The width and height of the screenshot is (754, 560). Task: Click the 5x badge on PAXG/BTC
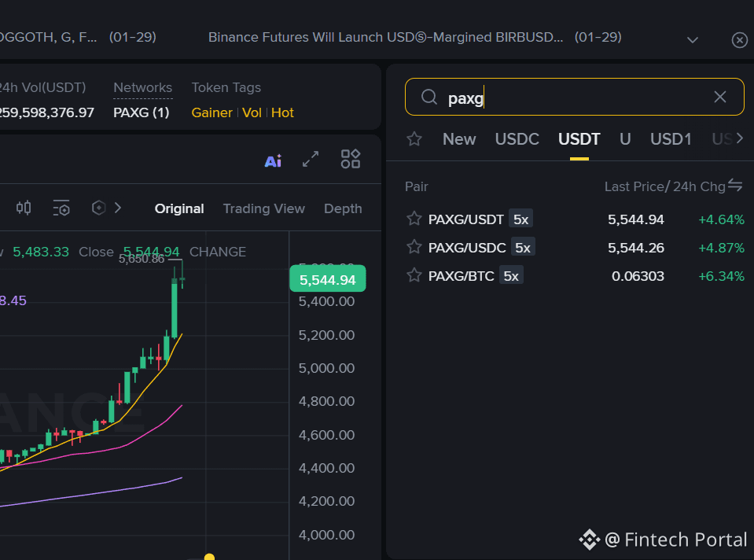point(511,275)
